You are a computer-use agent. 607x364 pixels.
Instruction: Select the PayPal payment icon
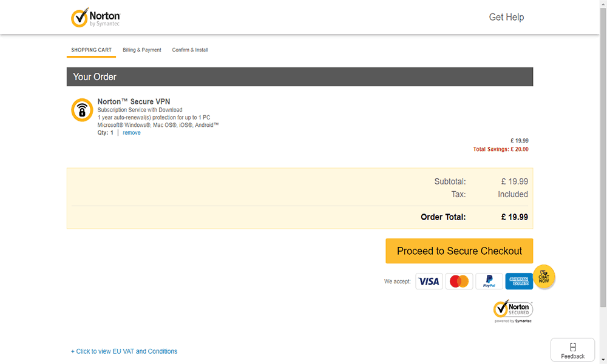(x=489, y=281)
